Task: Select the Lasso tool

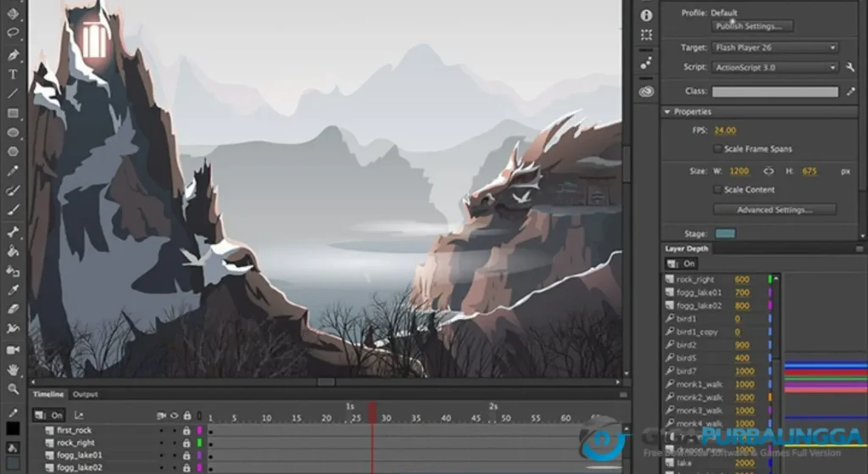Action: (12, 33)
